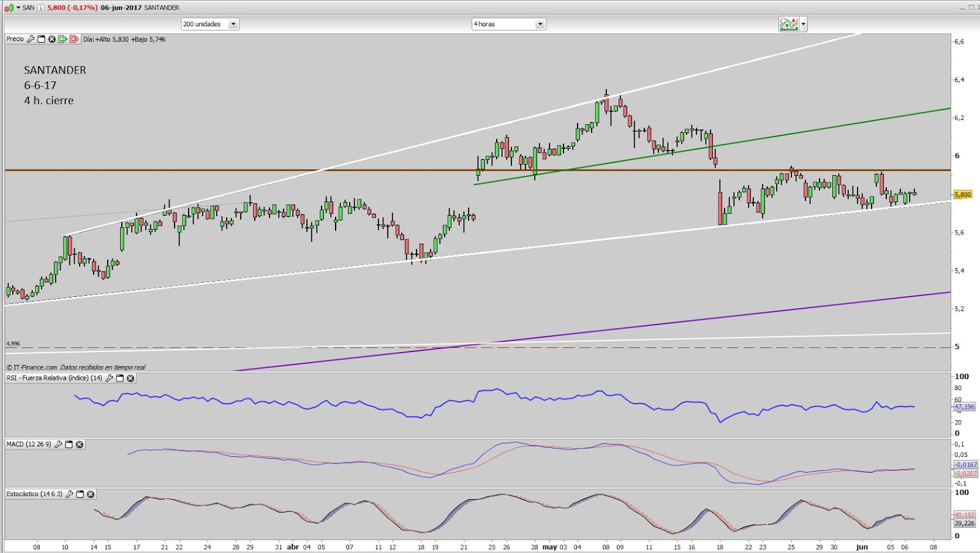Image resolution: width=980 pixels, height=553 pixels.
Task: Click the MACD signal value tag -0,0207
Action: click(x=966, y=473)
